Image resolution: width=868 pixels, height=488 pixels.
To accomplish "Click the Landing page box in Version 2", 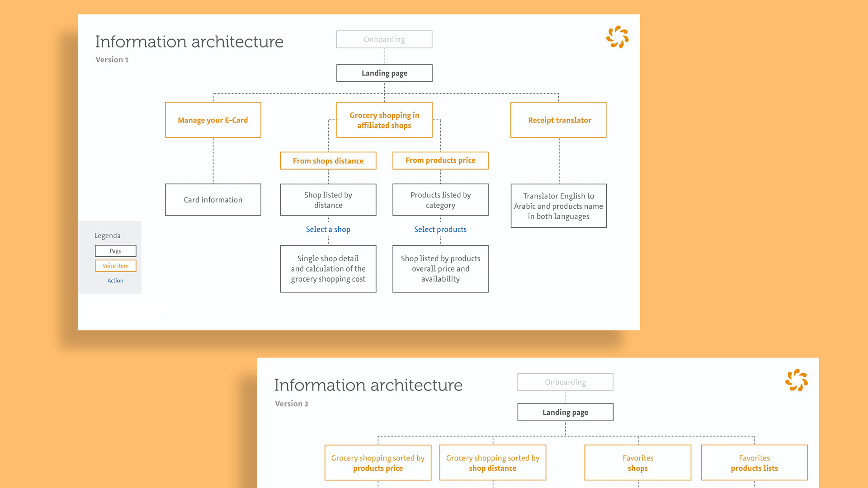I will click(x=565, y=412).
